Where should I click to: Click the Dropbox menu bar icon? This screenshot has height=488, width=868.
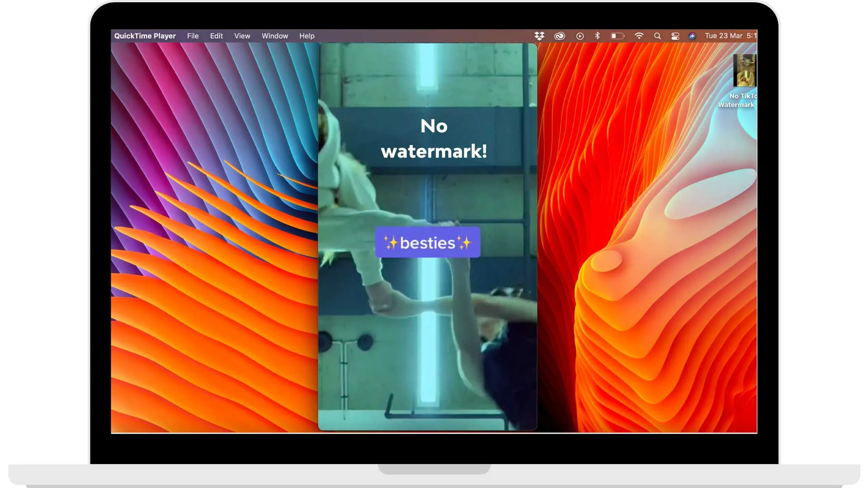[539, 36]
